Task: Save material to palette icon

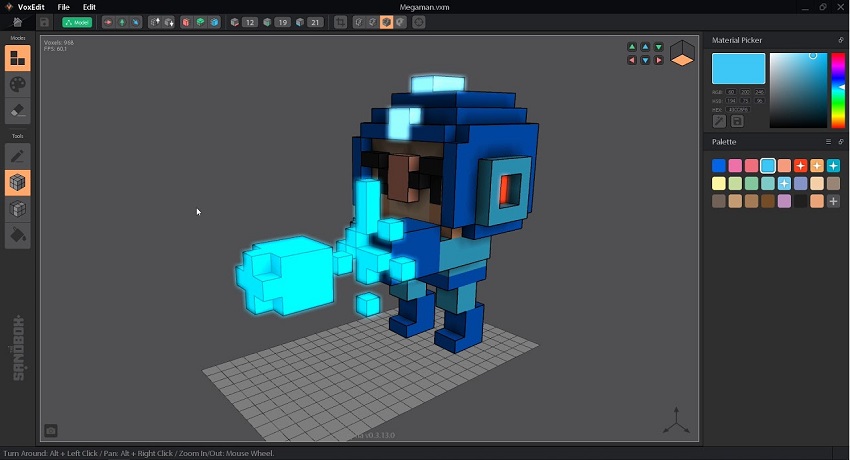Action: tap(737, 121)
